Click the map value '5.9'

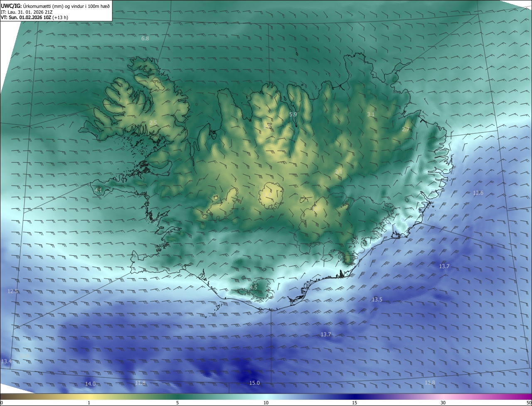293,114
